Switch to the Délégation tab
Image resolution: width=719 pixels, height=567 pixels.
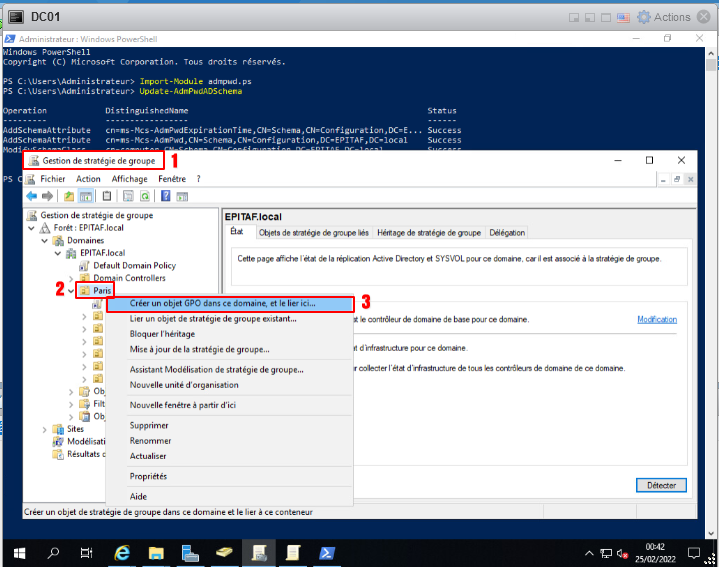[508, 233]
